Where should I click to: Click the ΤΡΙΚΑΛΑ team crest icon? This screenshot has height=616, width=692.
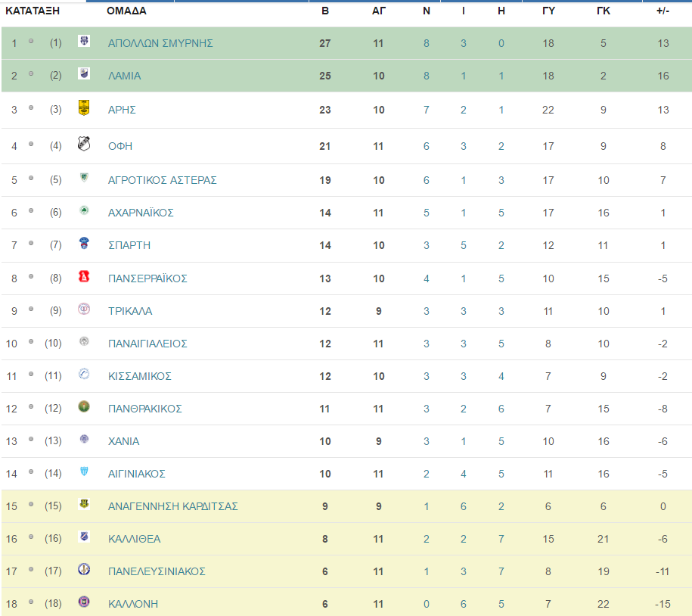point(84,309)
